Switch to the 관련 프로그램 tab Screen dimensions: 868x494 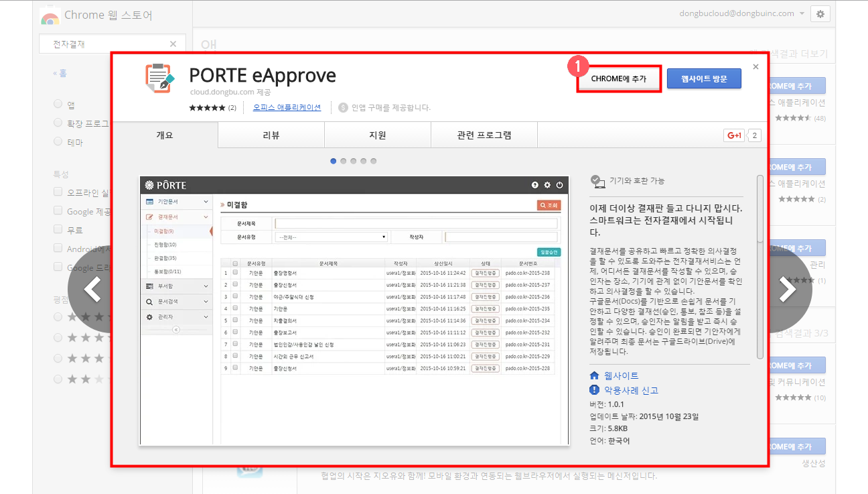[484, 135]
